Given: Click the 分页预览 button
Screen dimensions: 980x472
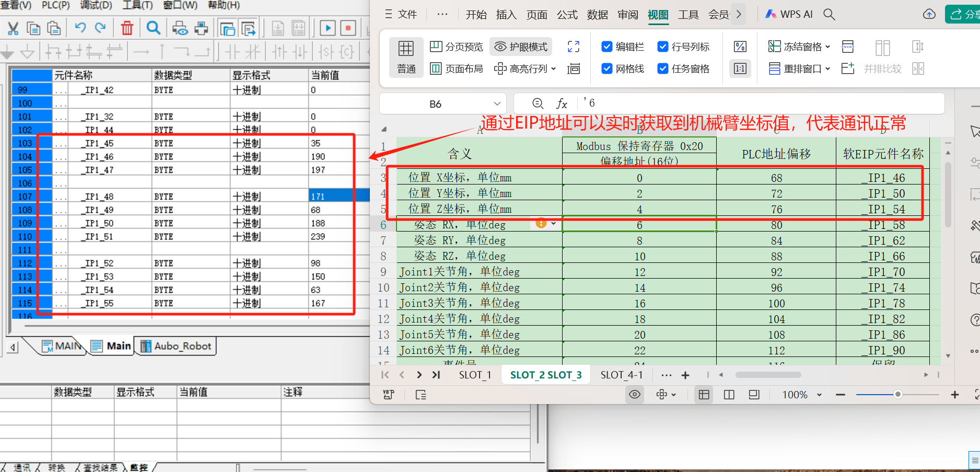Looking at the screenshot, I should [457, 47].
